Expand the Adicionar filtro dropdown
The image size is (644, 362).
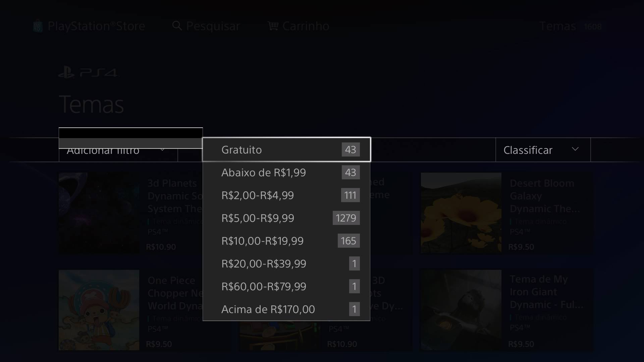coord(117,150)
